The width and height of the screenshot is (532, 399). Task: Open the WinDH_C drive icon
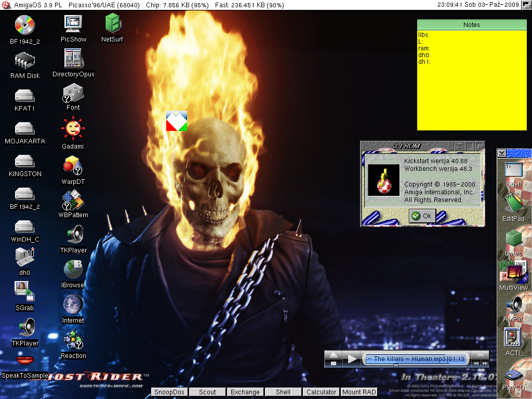pyautogui.click(x=24, y=227)
